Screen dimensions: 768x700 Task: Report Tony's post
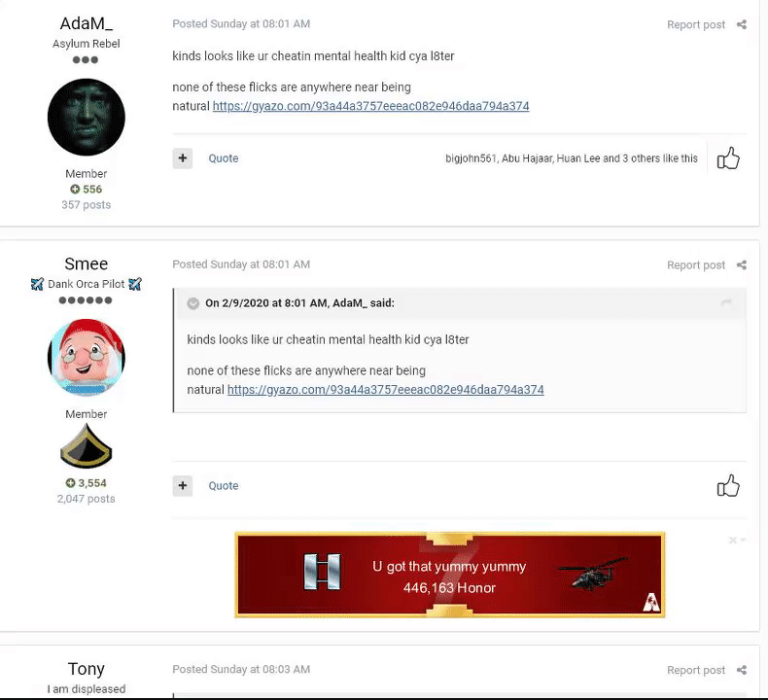(x=695, y=670)
